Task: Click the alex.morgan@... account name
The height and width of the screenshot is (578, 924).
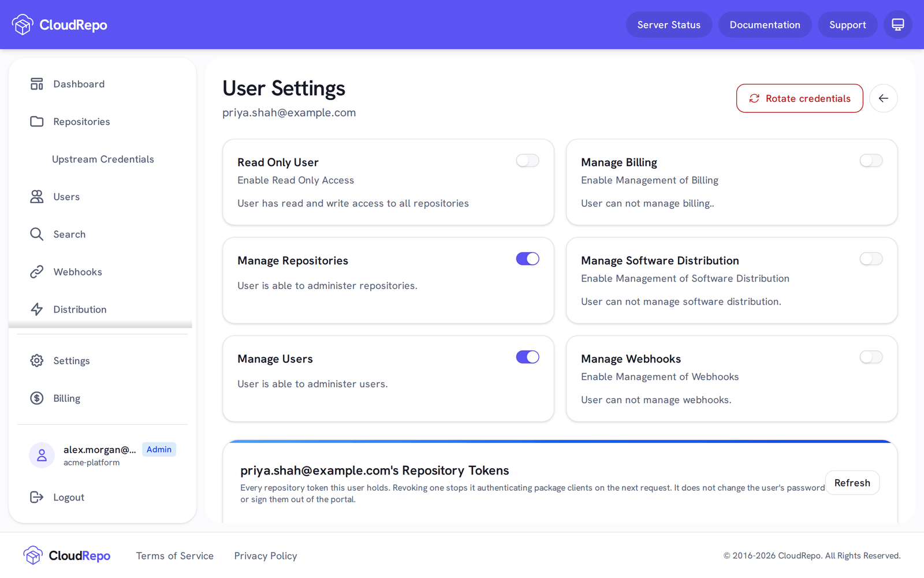Action: pos(99,450)
